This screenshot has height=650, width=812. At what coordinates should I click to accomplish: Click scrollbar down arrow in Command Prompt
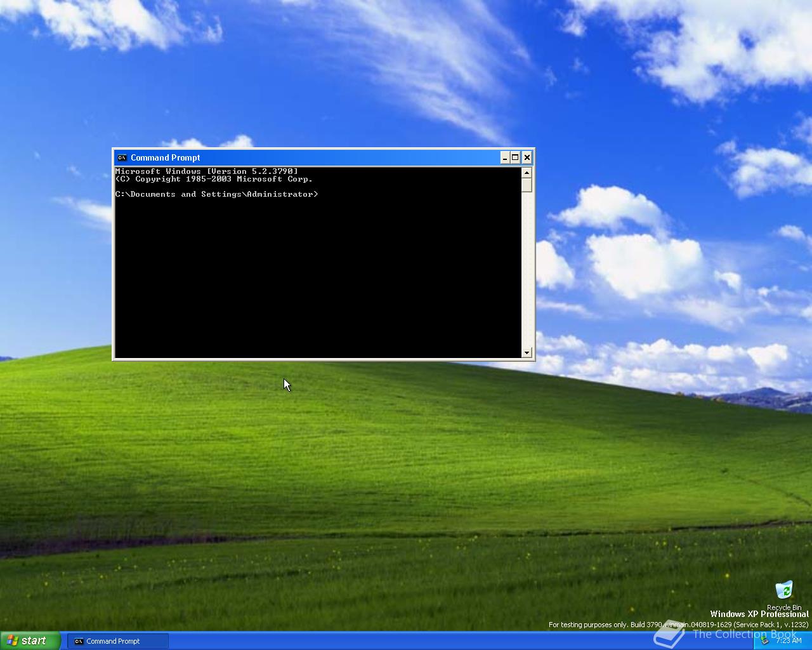[x=527, y=352]
